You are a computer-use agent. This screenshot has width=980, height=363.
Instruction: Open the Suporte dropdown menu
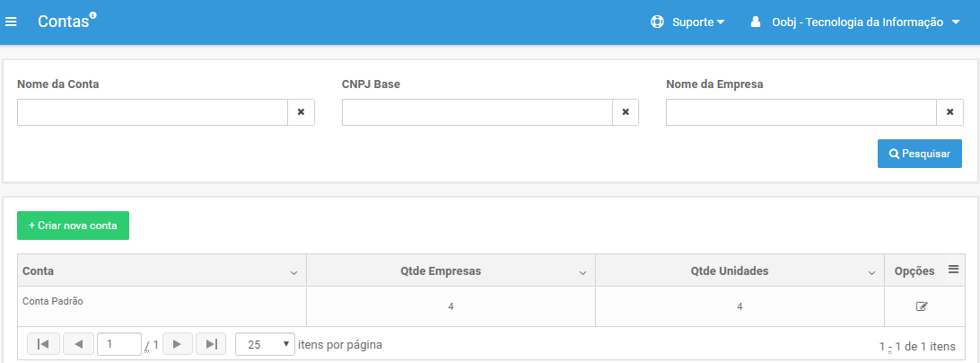[687, 22]
